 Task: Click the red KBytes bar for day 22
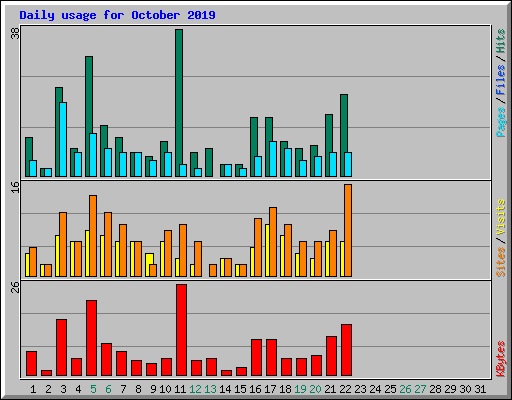point(347,350)
